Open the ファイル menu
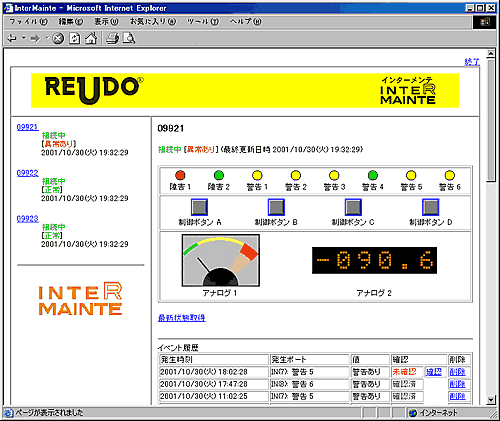The width and height of the screenshot is (500, 421). coord(28,22)
